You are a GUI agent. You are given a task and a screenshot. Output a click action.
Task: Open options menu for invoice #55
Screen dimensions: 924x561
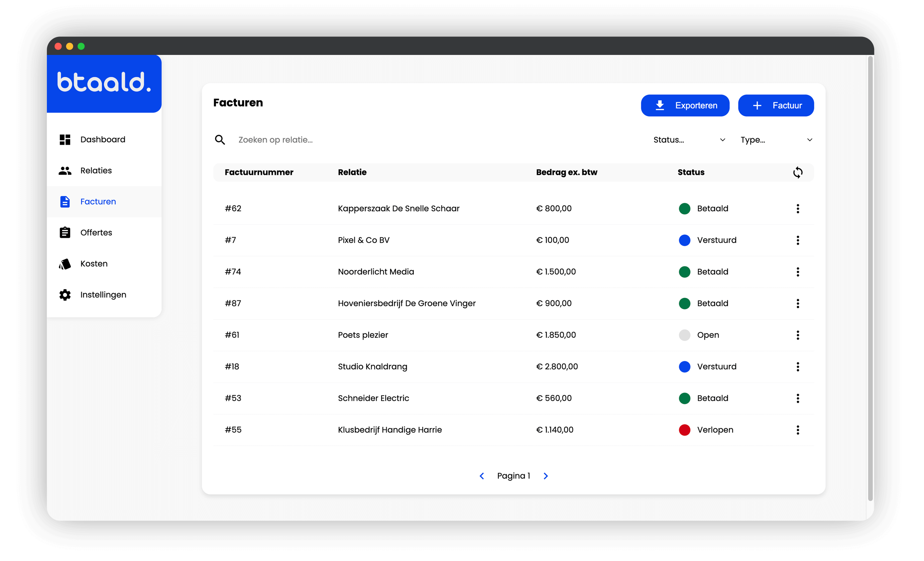click(x=798, y=430)
